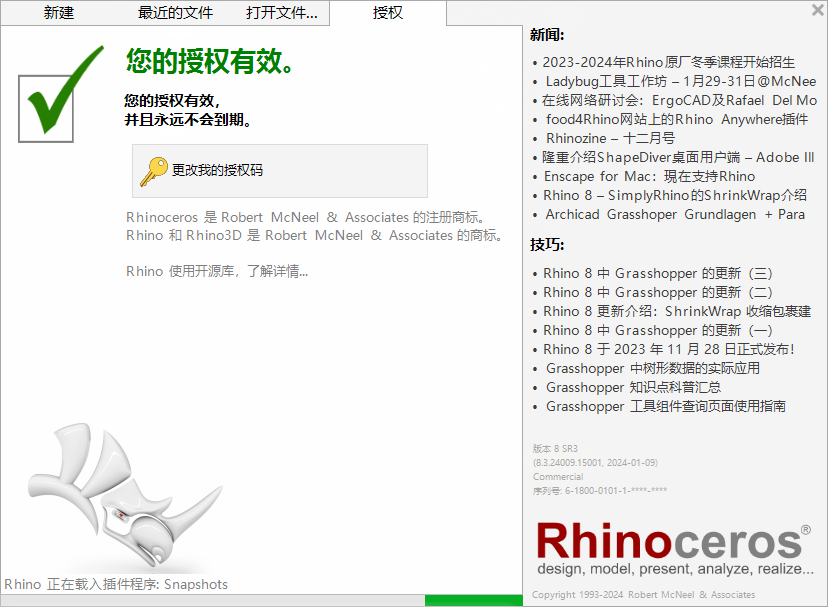828x607 pixels.
Task: Click the 版本 8 SR3 version text
Action: coord(555,449)
